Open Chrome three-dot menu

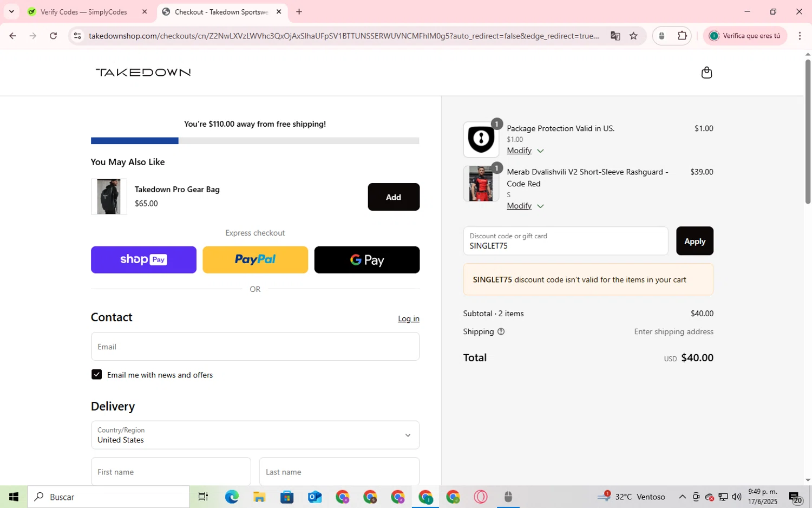tap(800, 36)
